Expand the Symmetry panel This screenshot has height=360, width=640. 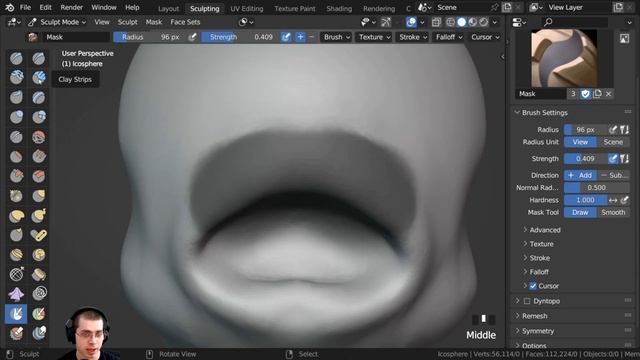click(538, 331)
